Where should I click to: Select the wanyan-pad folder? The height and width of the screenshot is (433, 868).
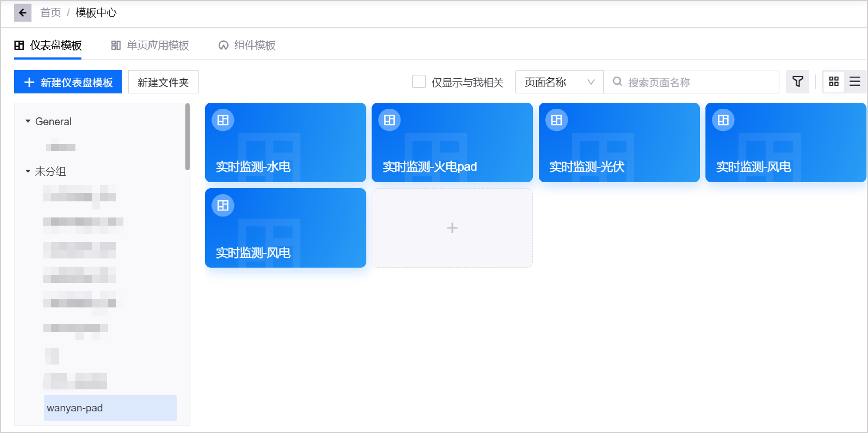click(110, 408)
